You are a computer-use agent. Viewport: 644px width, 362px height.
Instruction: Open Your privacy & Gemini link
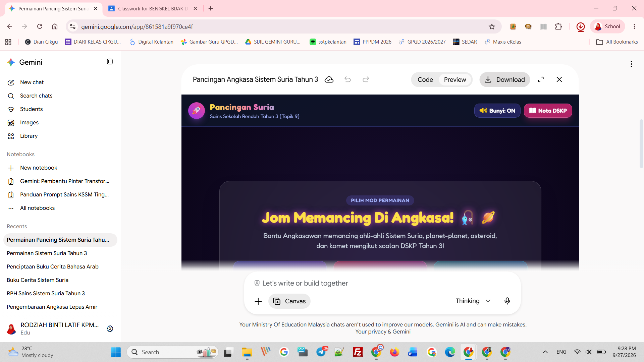tap(383, 332)
